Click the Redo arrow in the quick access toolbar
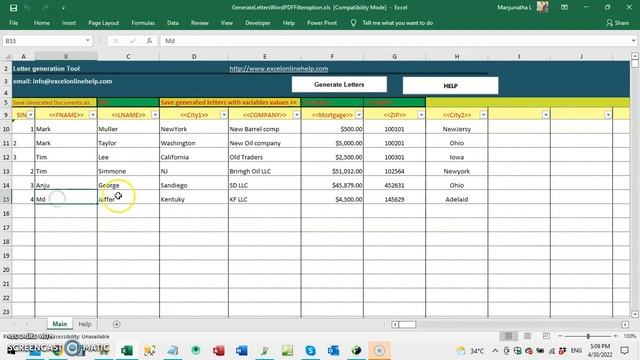640x360 pixels. pos(45,8)
